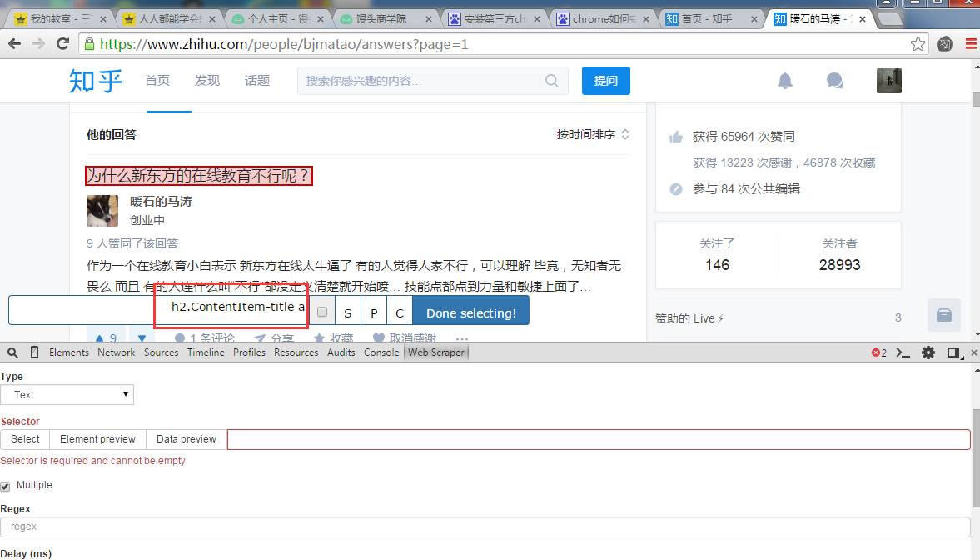Click the 发现 navigation link
980x560 pixels.
click(x=206, y=81)
